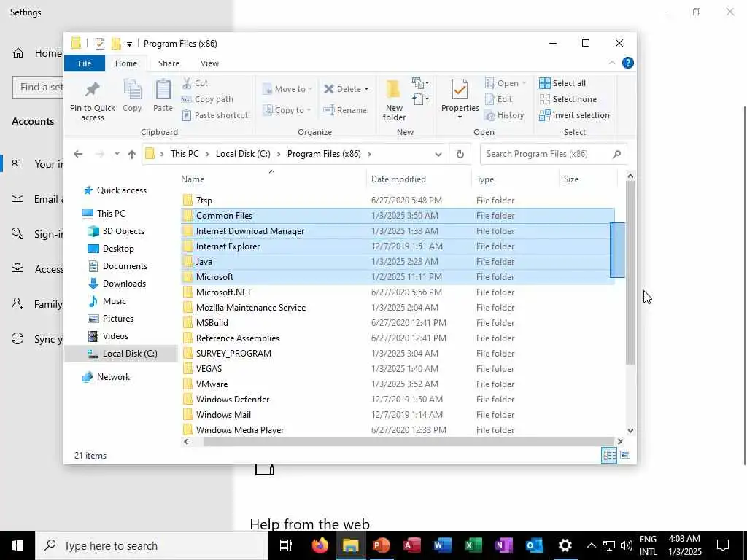This screenshot has height=560, width=747.
Task: Click Invert selection
Action: pos(575,115)
